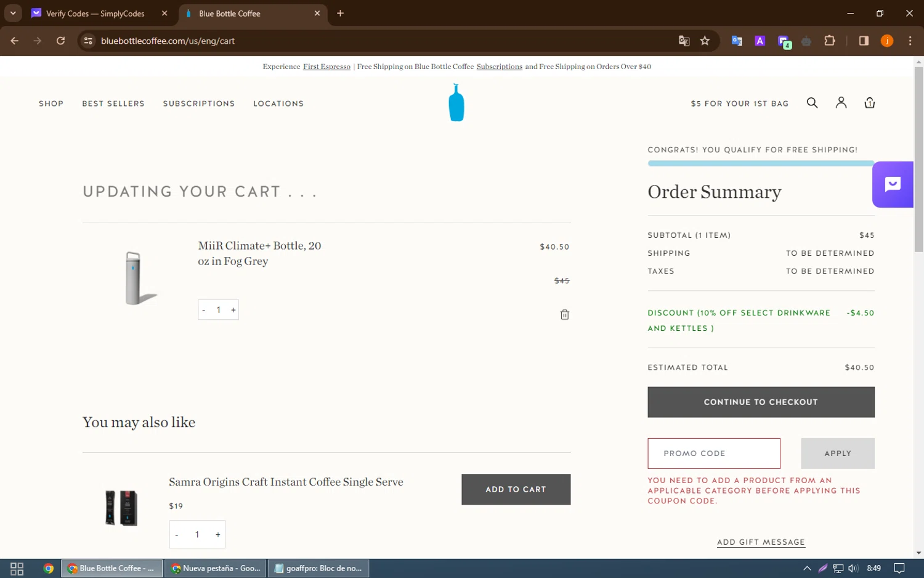The image size is (924, 578).
Task: Open Samra Origins Craft Instant Coffee title
Action: click(x=286, y=482)
